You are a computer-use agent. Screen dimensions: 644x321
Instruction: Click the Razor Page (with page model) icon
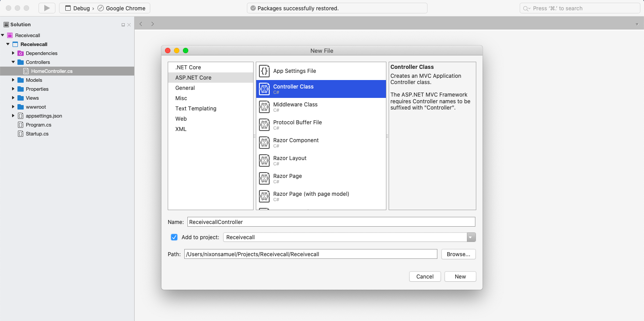click(x=264, y=196)
